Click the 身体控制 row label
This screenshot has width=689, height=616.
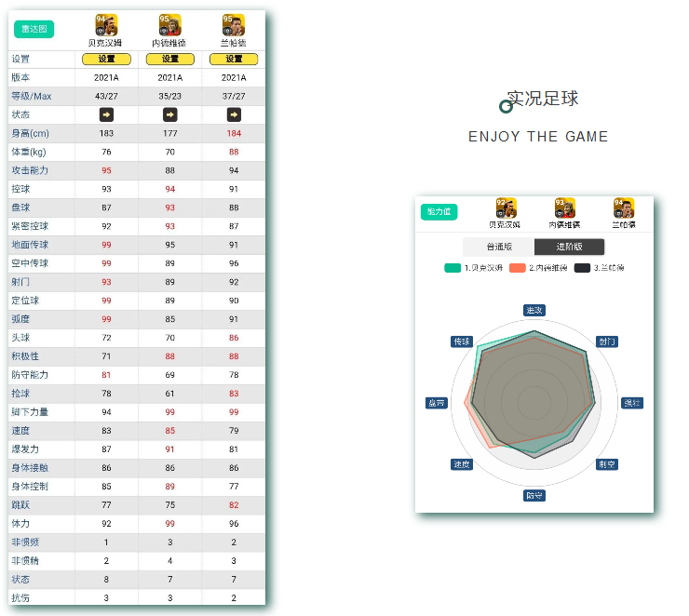(x=30, y=487)
